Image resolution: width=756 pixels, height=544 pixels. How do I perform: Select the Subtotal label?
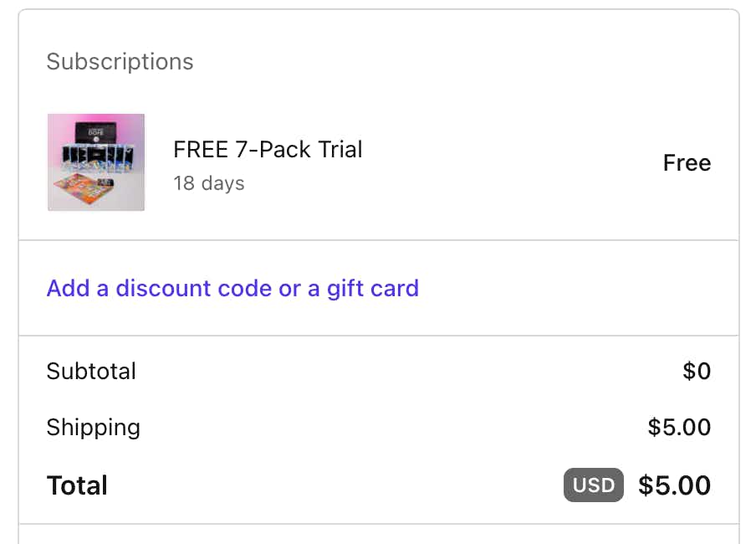pyautogui.click(x=91, y=372)
